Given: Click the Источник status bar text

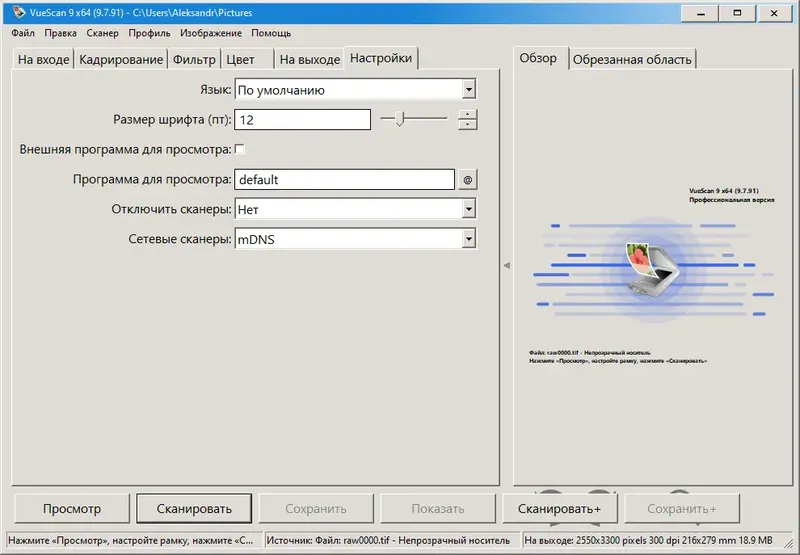Looking at the screenshot, I should pos(388,540).
